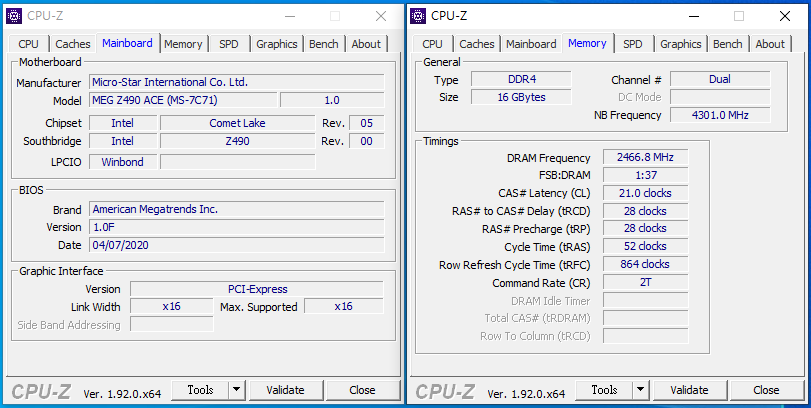Viewport: 811px width, 408px height.
Task: Click the Chipset Rev. field showing 05
Action: 367,123
